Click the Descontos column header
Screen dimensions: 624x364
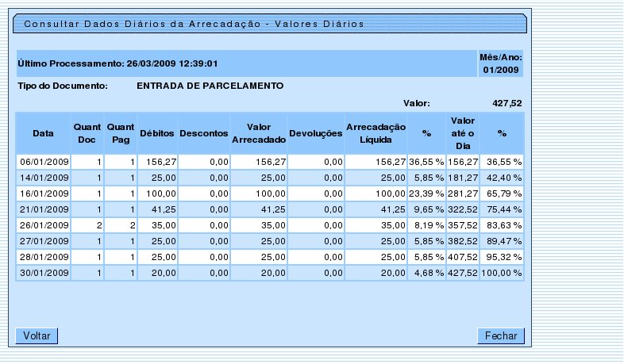204,133
